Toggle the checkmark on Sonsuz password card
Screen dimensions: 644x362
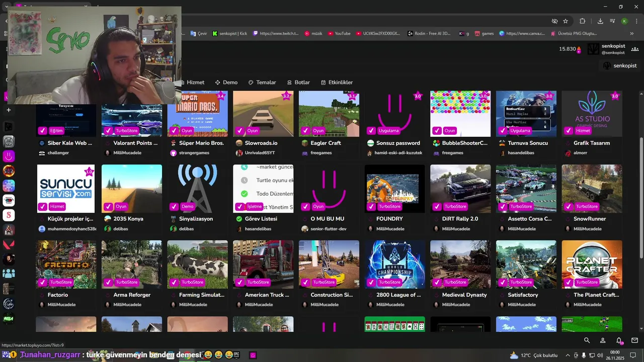[x=371, y=131]
